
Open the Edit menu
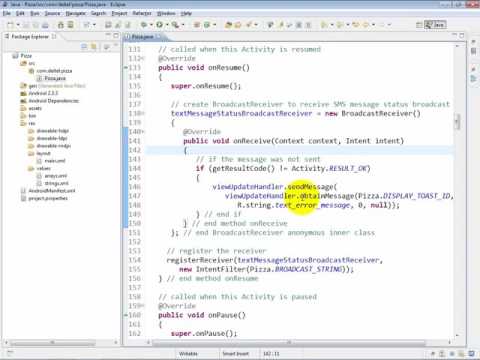tap(20, 13)
